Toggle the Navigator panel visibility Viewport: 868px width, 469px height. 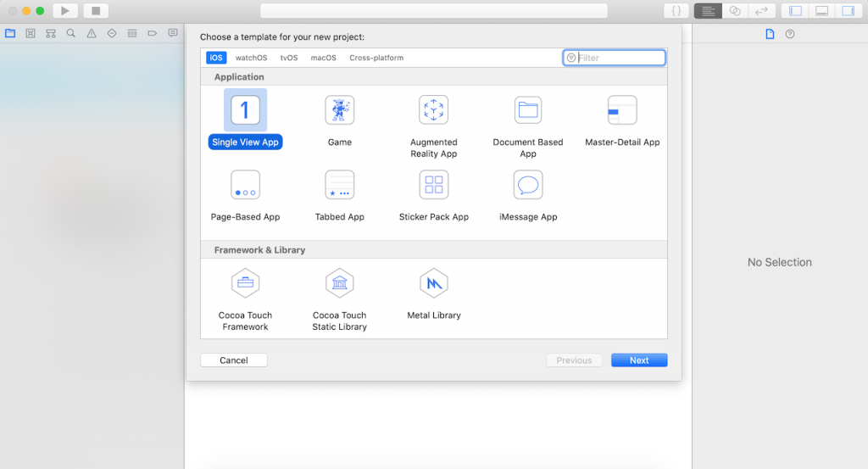click(x=795, y=10)
